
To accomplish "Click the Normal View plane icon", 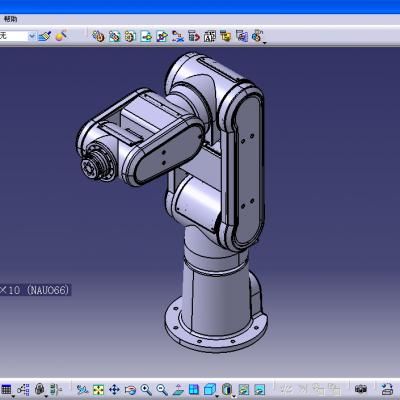I will coord(178,389).
